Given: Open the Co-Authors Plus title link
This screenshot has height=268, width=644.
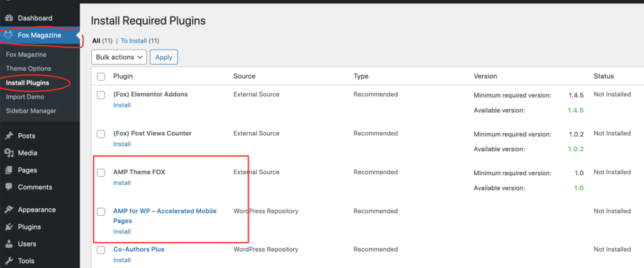Looking at the screenshot, I should (x=139, y=250).
